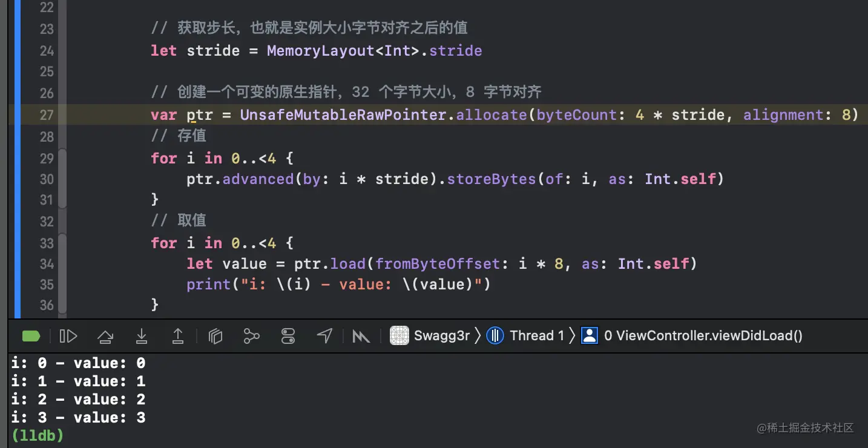Open the Environment Overrides popover
The image size is (868, 448).
[288, 336]
